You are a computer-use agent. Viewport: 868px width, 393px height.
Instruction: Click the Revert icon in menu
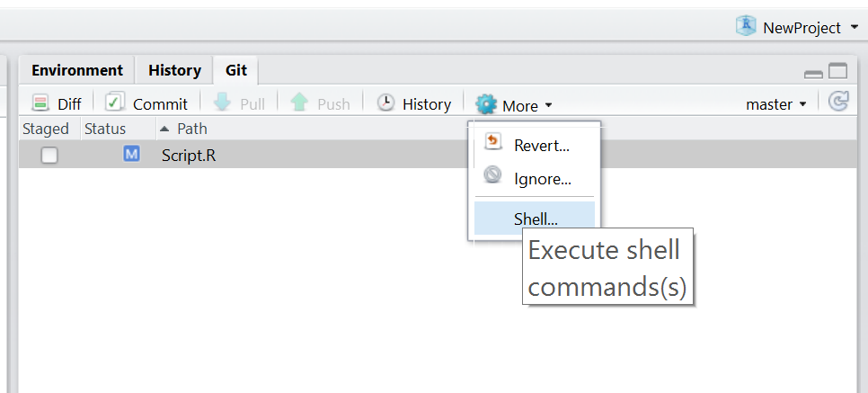point(492,142)
